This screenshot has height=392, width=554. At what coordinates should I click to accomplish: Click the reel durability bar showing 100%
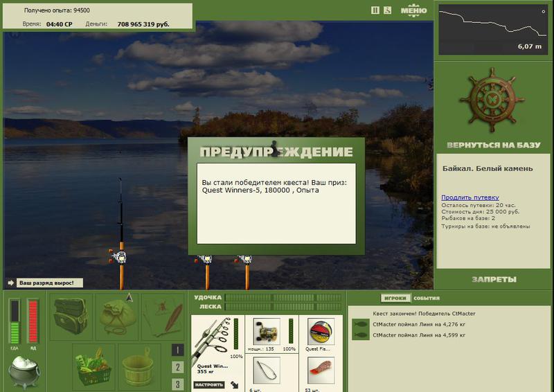(x=291, y=331)
